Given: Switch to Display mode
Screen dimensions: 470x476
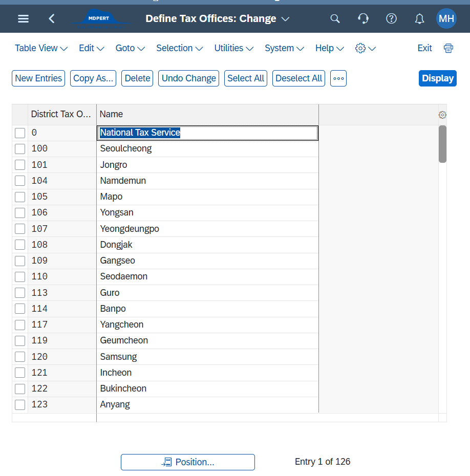Looking at the screenshot, I should point(438,78).
